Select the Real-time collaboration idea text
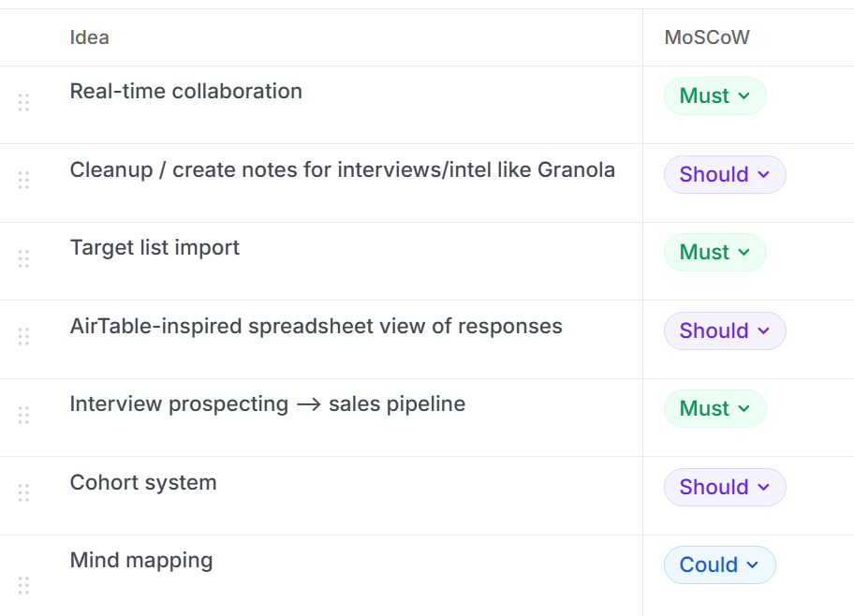The width and height of the screenshot is (854, 616). pyautogui.click(x=185, y=92)
